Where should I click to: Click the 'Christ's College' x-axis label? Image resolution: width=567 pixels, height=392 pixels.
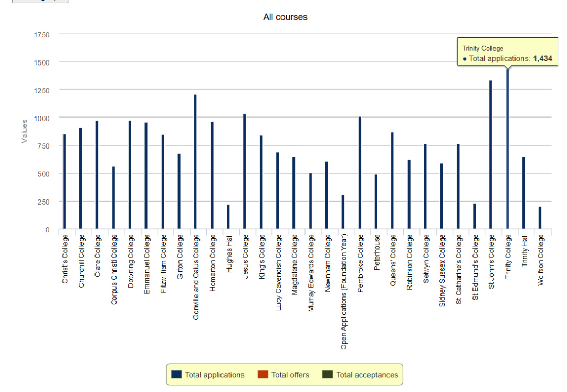[x=65, y=259]
